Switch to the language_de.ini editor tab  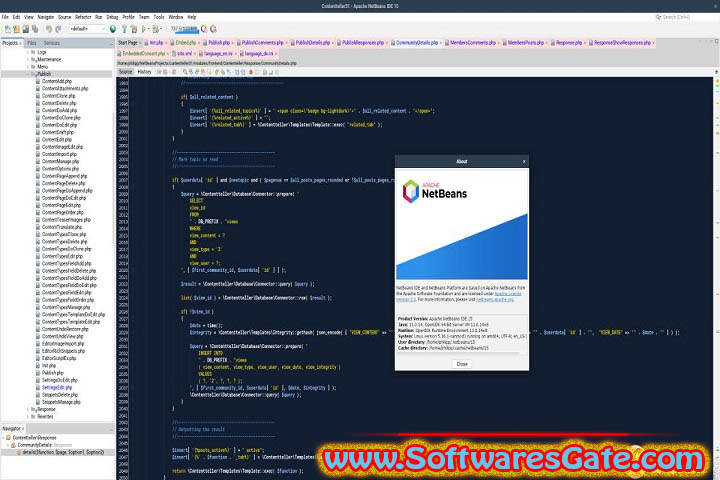point(259,54)
